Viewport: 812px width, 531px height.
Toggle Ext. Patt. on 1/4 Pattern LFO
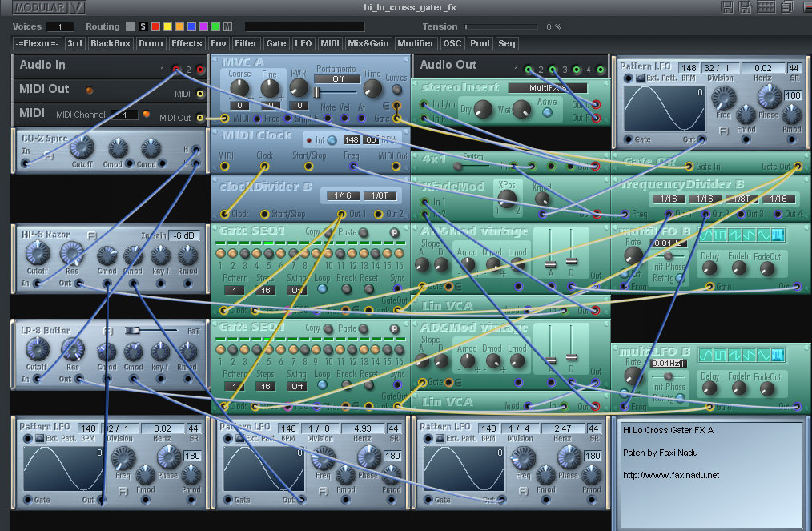pos(440,439)
